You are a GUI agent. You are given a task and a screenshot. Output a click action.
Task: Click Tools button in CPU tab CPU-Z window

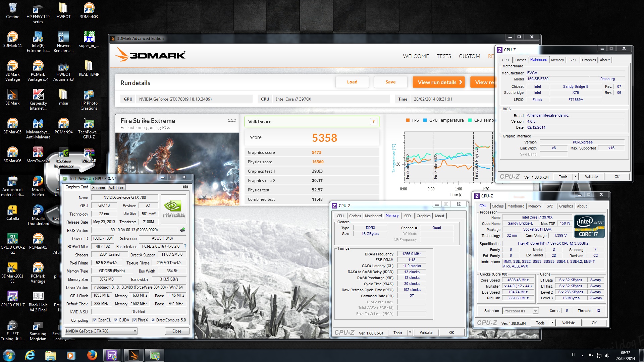pyautogui.click(x=540, y=323)
